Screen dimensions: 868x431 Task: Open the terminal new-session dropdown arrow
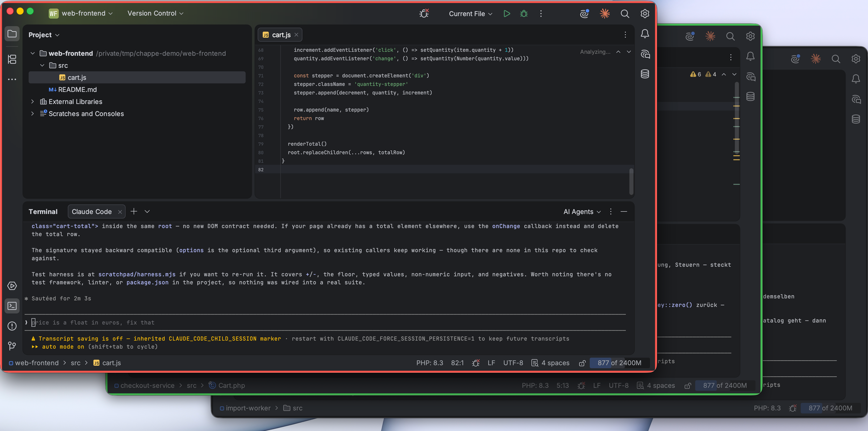click(147, 211)
